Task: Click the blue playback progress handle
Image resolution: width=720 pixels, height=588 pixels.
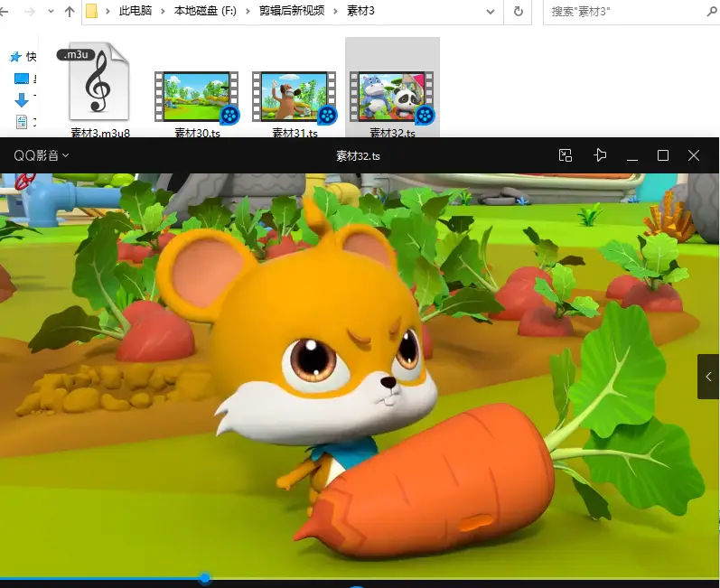Action: pyautogui.click(x=205, y=578)
